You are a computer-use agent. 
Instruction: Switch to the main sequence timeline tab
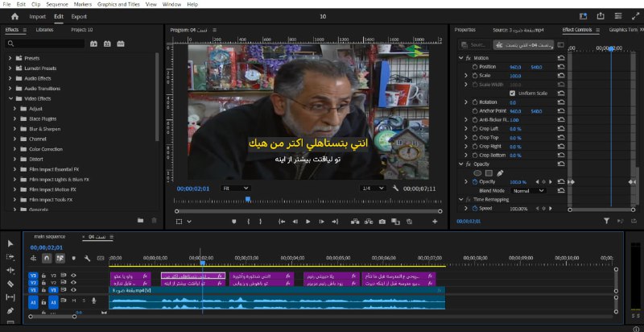[x=49, y=237]
